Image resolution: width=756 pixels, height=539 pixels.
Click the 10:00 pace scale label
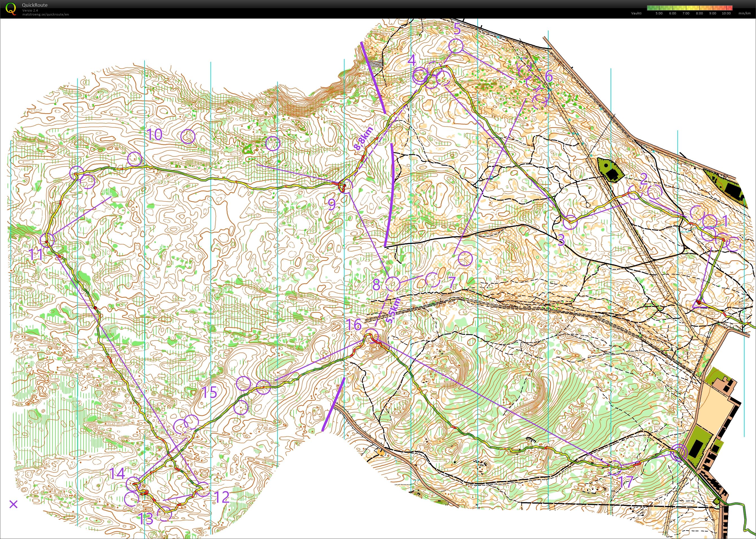tap(726, 13)
